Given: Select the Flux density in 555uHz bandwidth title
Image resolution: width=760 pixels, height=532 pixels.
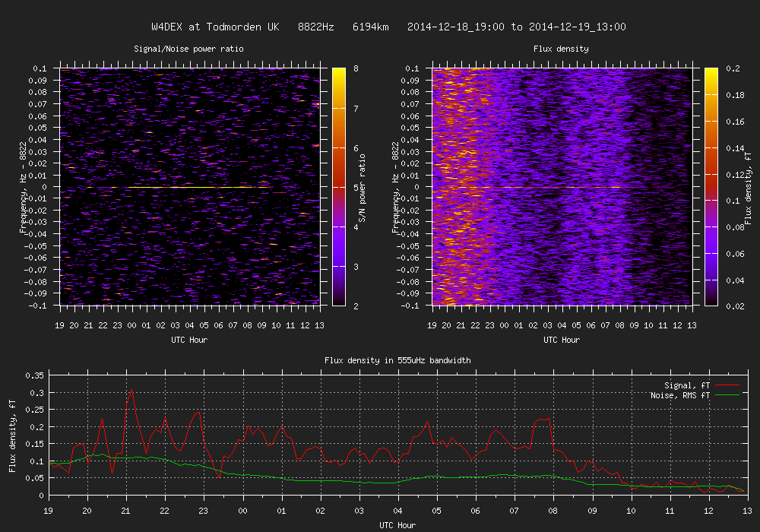Looking at the screenshot, I should [388, 360].
